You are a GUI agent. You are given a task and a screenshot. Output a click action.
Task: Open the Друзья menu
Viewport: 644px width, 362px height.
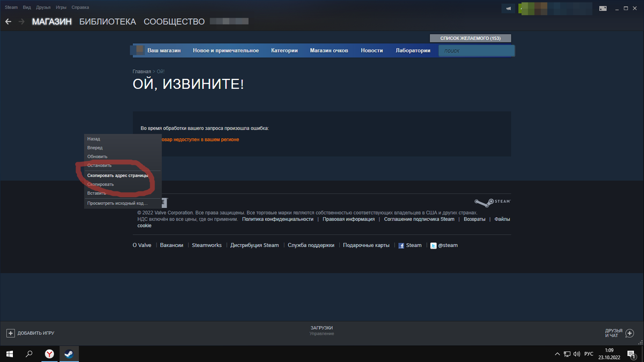coord(43,8)
